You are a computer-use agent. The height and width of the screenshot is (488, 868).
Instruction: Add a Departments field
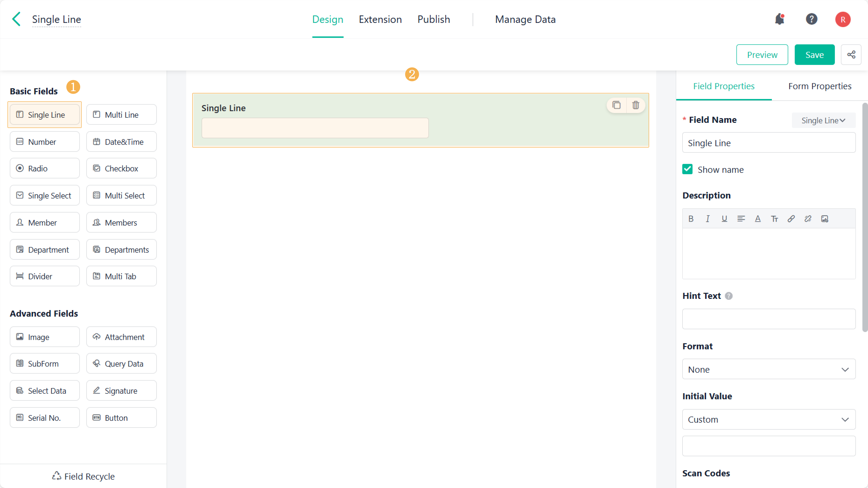tap(121, 250)
